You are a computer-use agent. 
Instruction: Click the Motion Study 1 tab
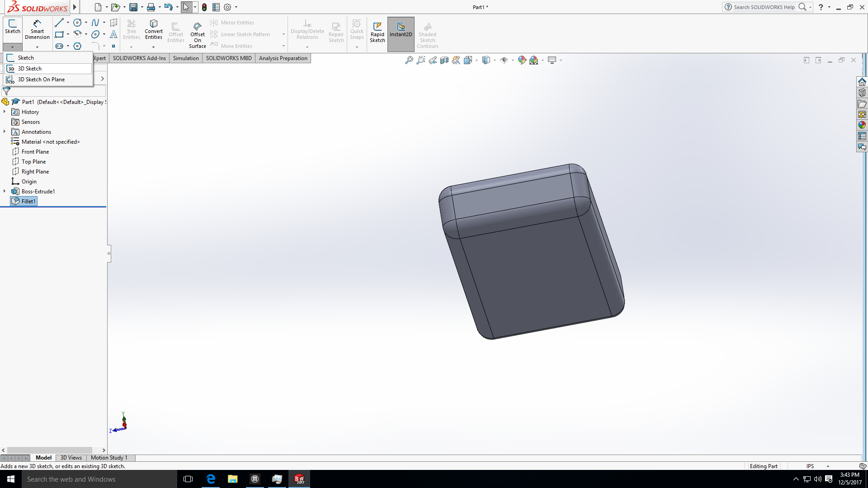click(108, 458)
